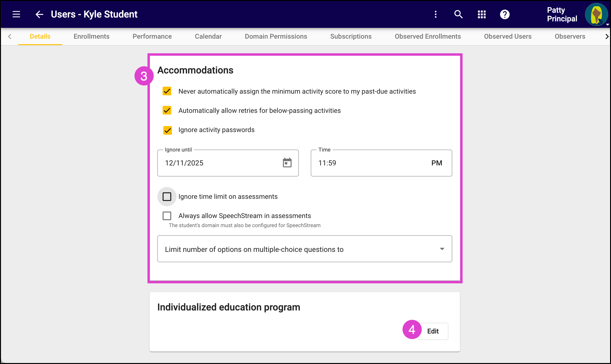Open the calendar picker in Ignore until
The width and height of the screenshot is (611, 364).
click(287, 163)
